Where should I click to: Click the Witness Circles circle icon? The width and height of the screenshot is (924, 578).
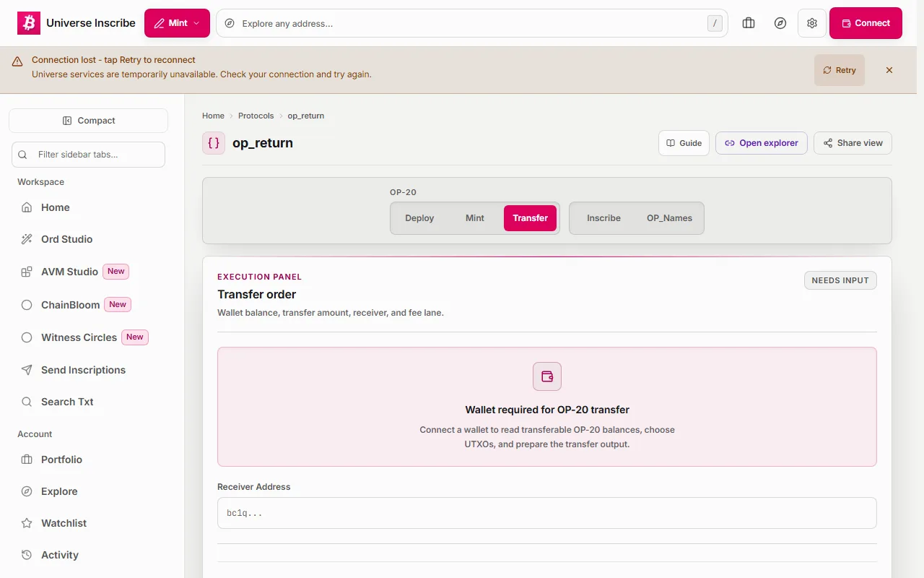27,337
